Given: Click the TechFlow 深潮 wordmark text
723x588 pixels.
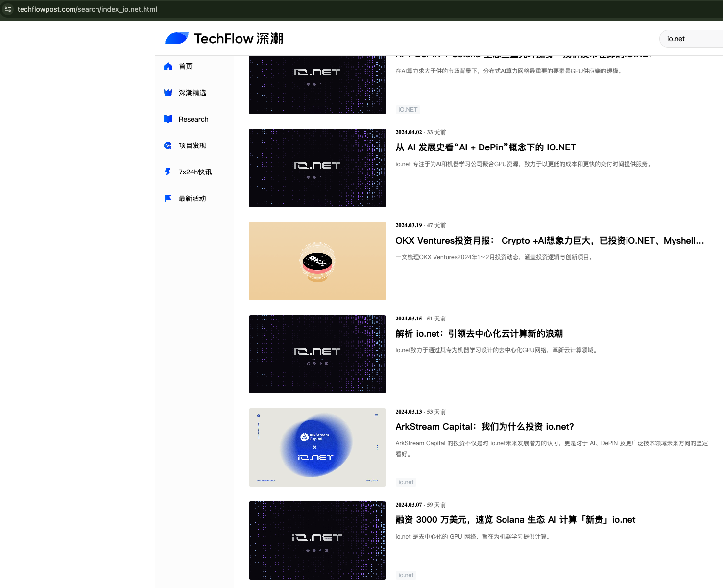Looking at the screenshot, I should (239, 39).
